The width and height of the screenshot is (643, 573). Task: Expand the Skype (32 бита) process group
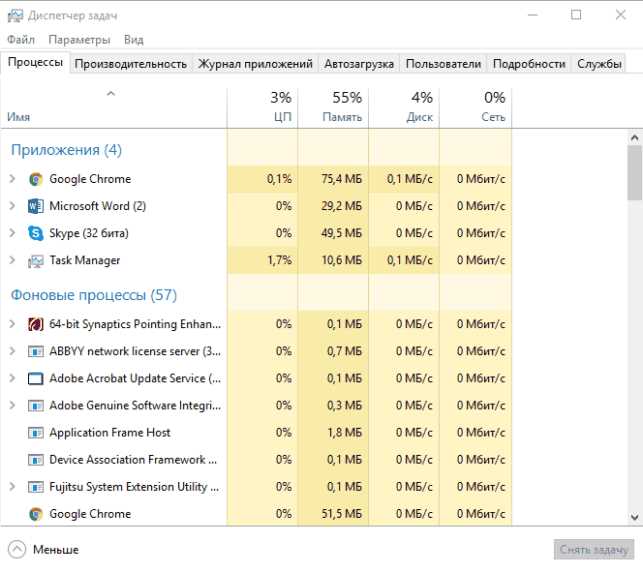(12, 233)
